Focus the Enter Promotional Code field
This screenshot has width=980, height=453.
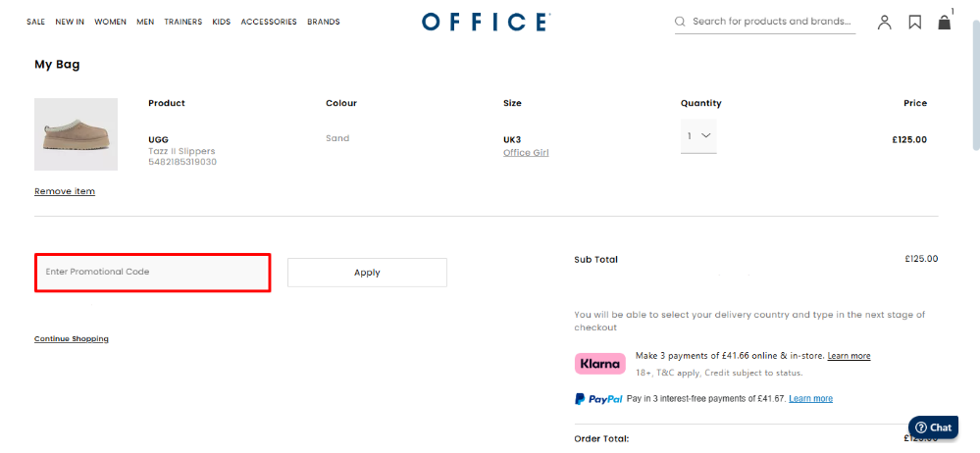(152, 273)
